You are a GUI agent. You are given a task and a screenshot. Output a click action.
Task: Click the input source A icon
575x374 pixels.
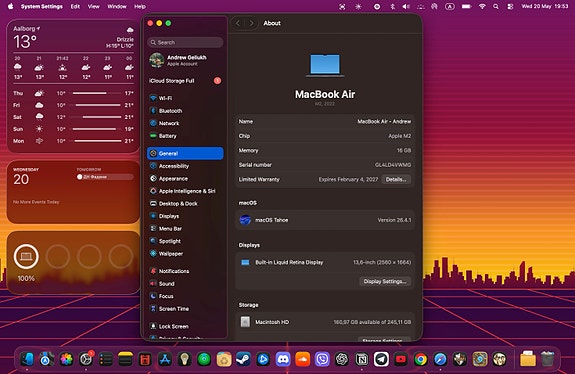[x=450, y=6]
